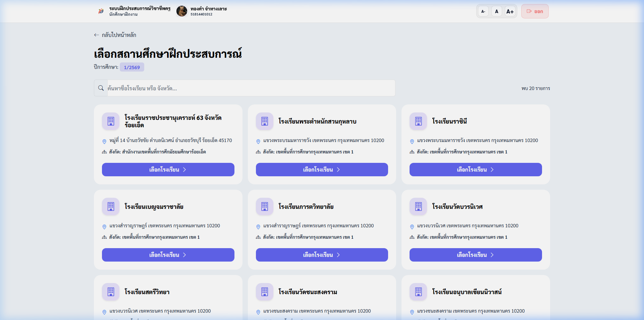The image size is (644, 320).
Task: Decrease font size with the A- button
Action: coord(483,11)
